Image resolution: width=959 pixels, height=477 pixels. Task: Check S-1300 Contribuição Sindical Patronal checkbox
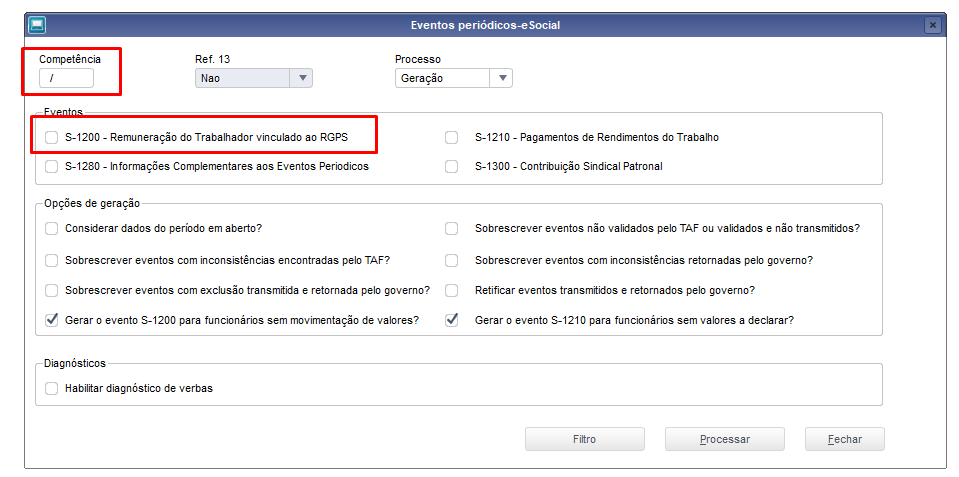[x=451, y=166]
